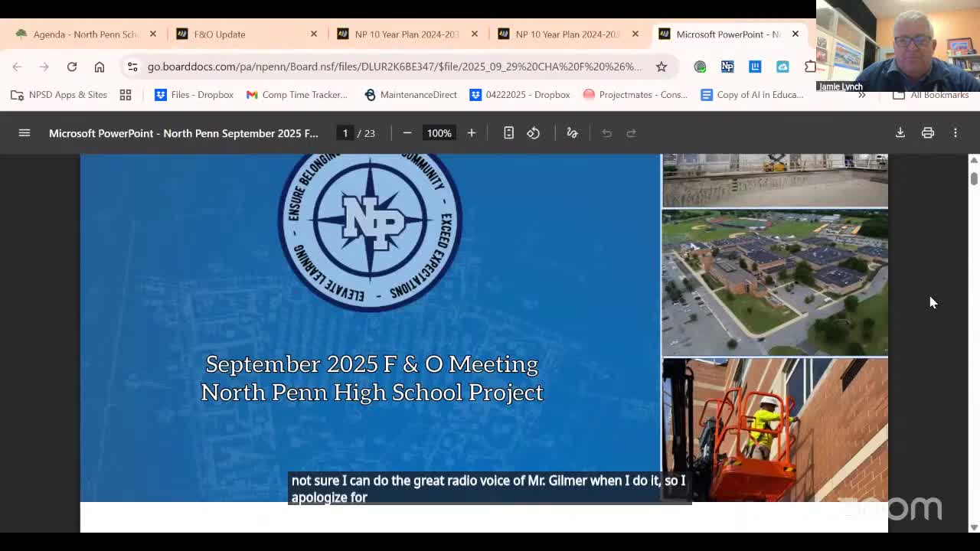This screenshot has height=551, width=980.
Task: View site information in the address bar
Action: [x=132, y=67]
